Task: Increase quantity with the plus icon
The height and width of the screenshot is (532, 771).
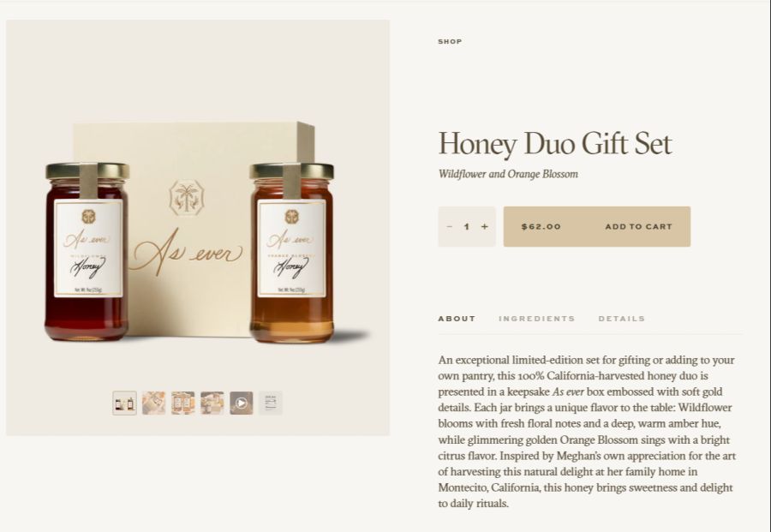Action: pyautogui.click(x=484, y=227)
